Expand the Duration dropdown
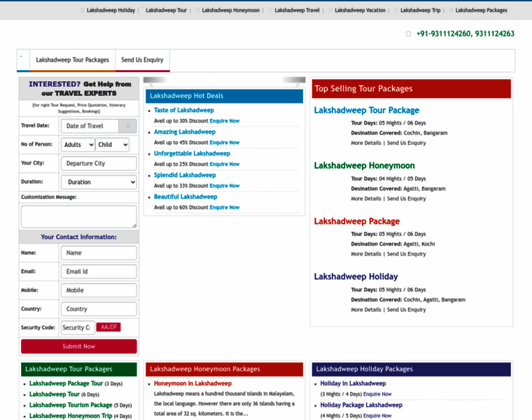This screenshot has width=532, height=420. (x=99, y=182)
